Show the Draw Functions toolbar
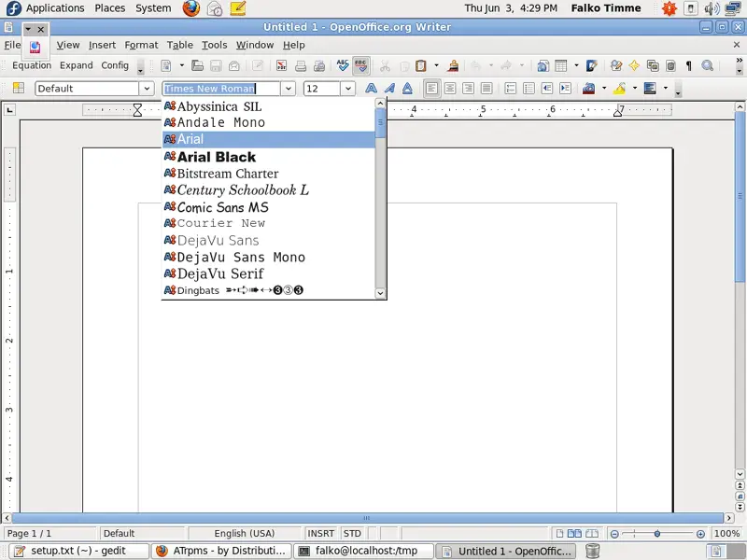747x560 pixels. click(592, 65)
